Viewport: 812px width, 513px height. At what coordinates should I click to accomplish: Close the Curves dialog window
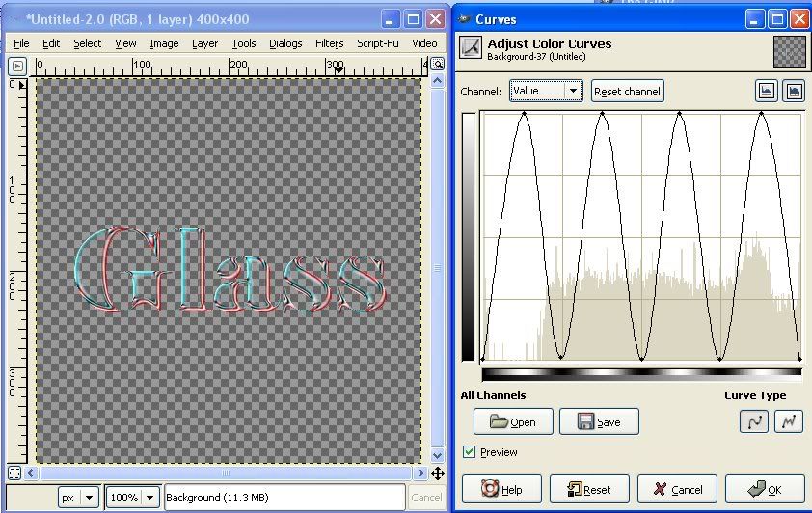tap(799, 19)
